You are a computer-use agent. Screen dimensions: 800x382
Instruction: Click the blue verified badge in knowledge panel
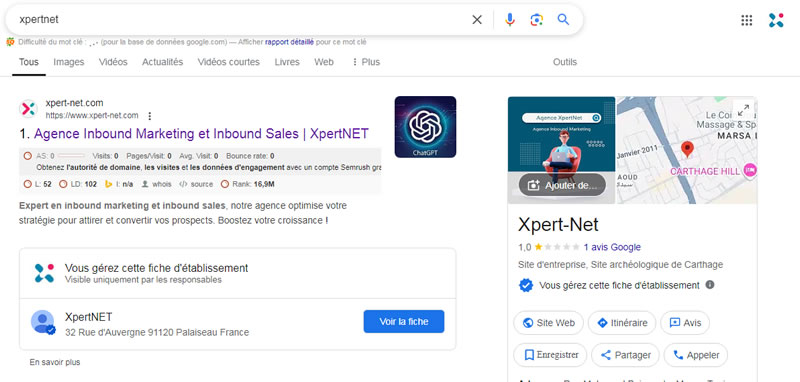click(526, 285)
